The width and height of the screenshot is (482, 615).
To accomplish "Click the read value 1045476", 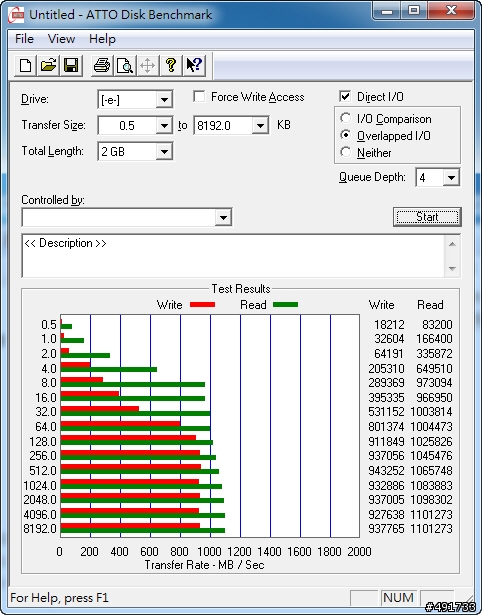I will 431,456.
